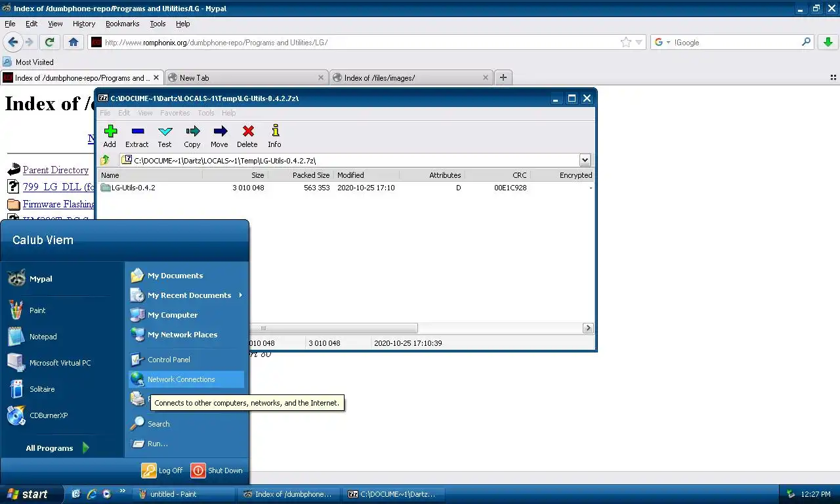Expand hidden Quick Launch icons chevron
Viewport: 840px width, 504px height.
122,491
